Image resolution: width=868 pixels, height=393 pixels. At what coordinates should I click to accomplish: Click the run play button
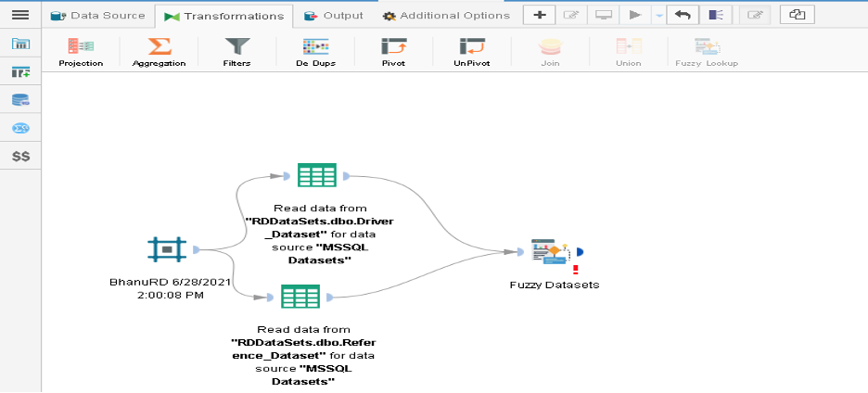[635, 15]
